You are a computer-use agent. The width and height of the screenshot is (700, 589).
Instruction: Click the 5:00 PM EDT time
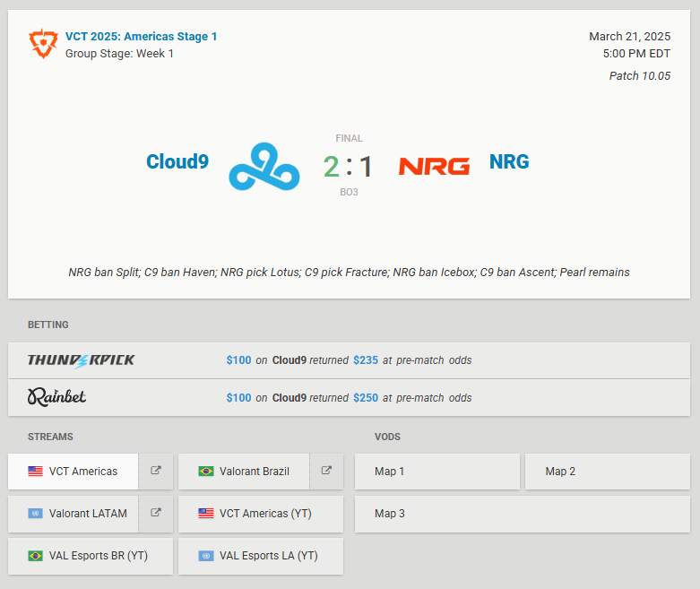coord(636,54)
